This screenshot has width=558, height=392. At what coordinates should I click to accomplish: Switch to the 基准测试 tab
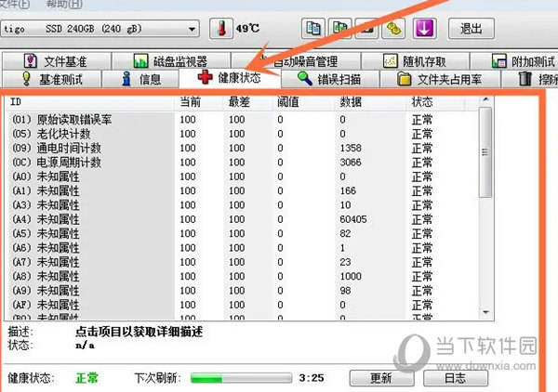[x=52, y=79]
